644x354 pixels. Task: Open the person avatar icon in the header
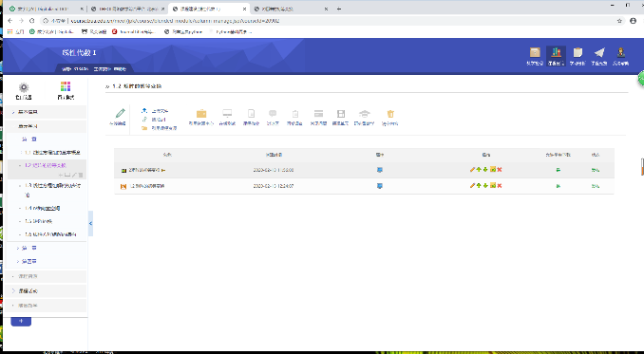[620, 52]
